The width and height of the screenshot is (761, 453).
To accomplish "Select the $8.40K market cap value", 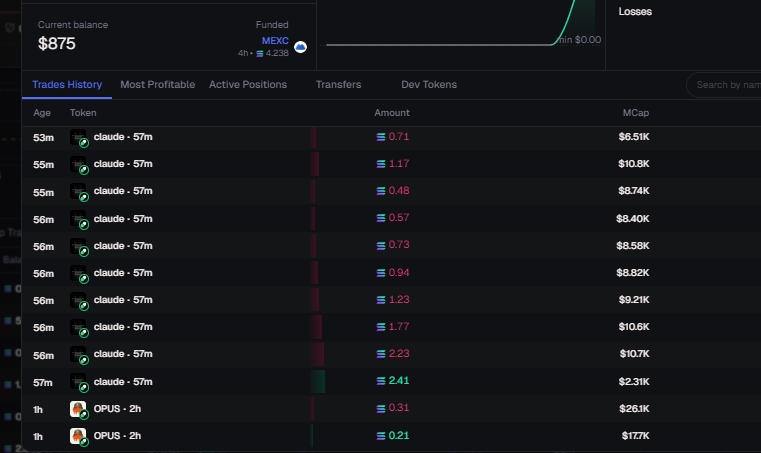I will pyautogui.click(x=633, y=219).
